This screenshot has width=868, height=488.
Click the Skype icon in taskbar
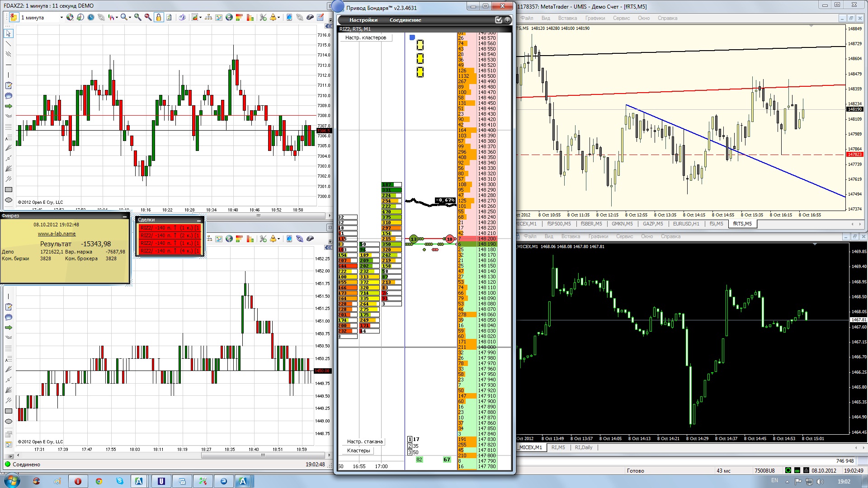tap(119, 481)
